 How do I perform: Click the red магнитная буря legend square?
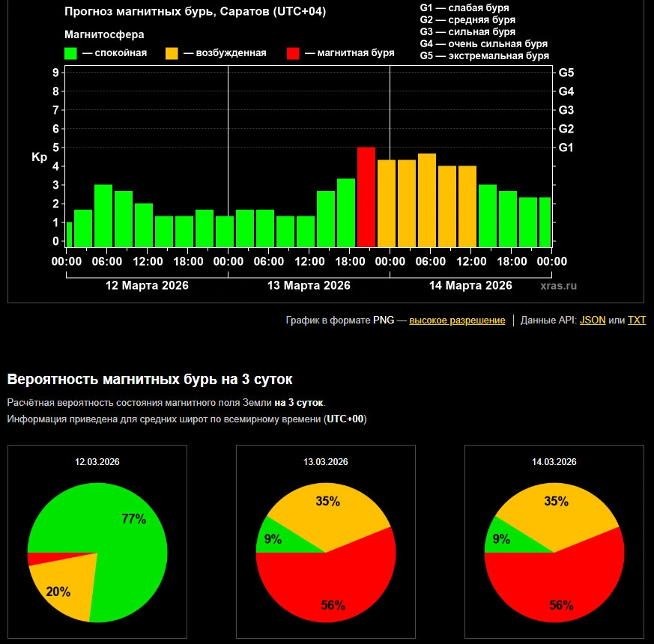pyautogui.click(x=293, y=53)
